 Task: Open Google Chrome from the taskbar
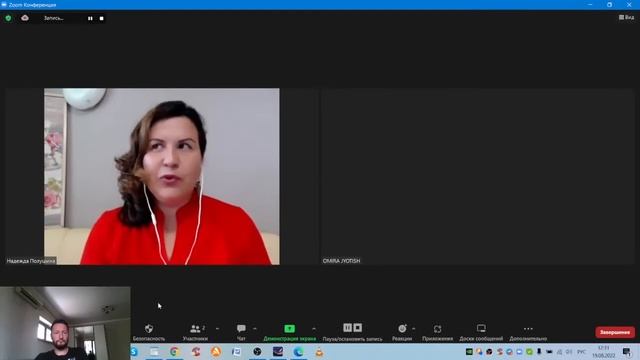click(x=174, y=351)
